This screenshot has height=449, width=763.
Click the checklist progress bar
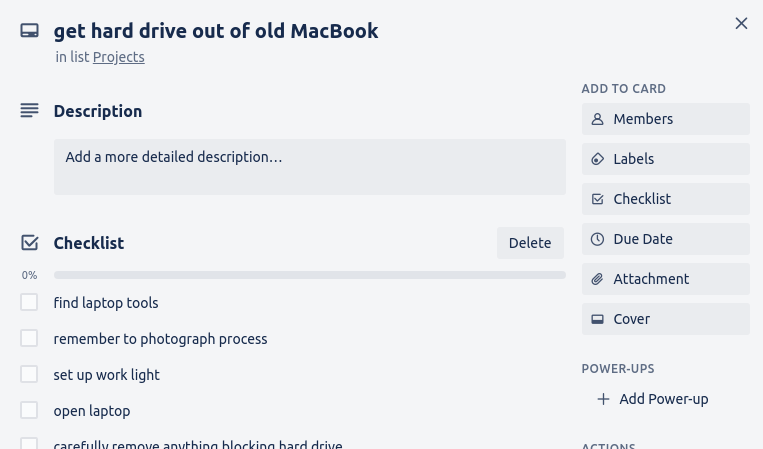309,275
